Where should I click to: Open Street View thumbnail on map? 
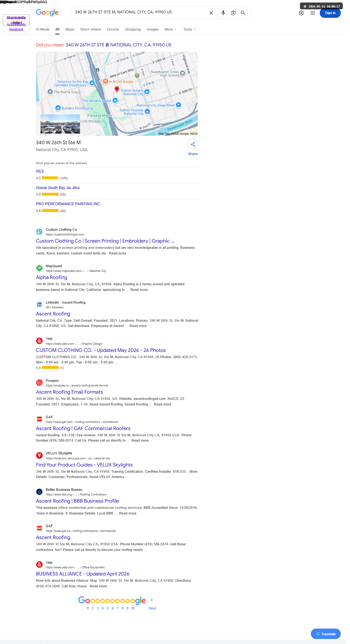tap(60, 124)
